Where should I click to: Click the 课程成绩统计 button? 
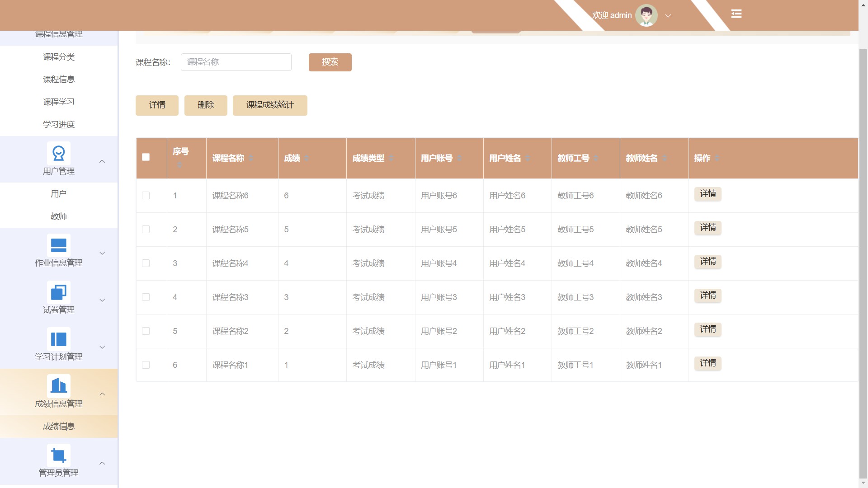tap(270, 105)
